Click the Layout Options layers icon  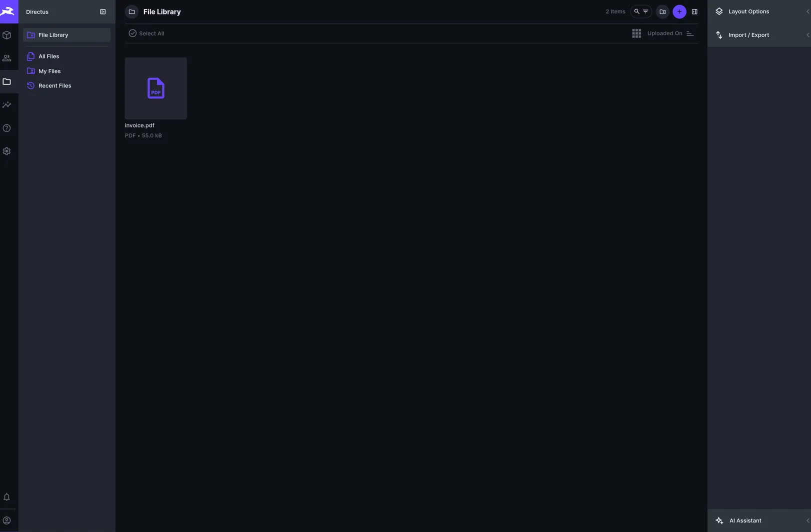coord(719,11)
